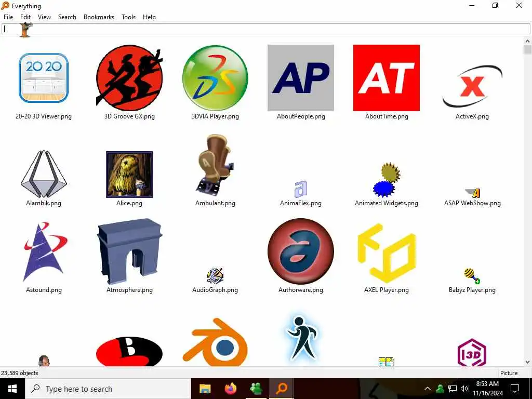Focus the Everything search input field
532x399 pixels.
(265, 29)
